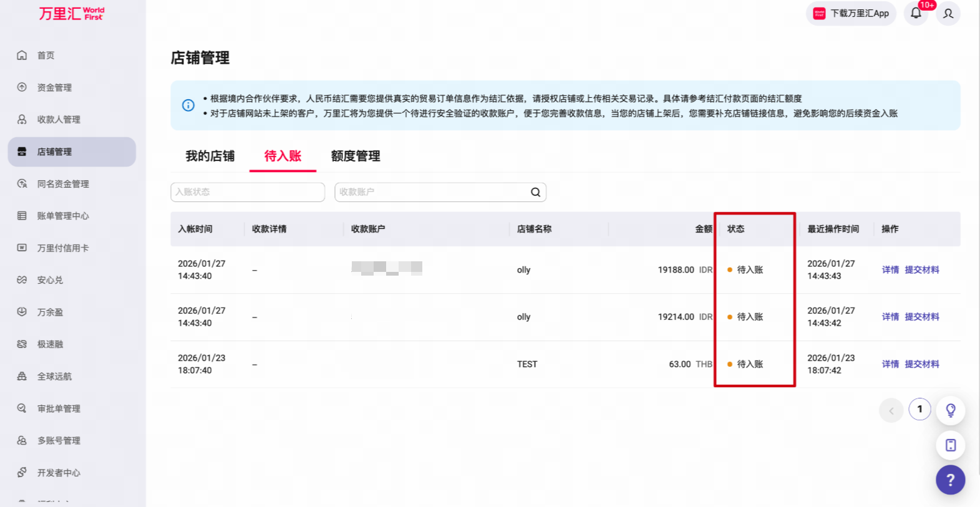
Task: Click 下载万里汇App button
Action: (x=851, y=13)
